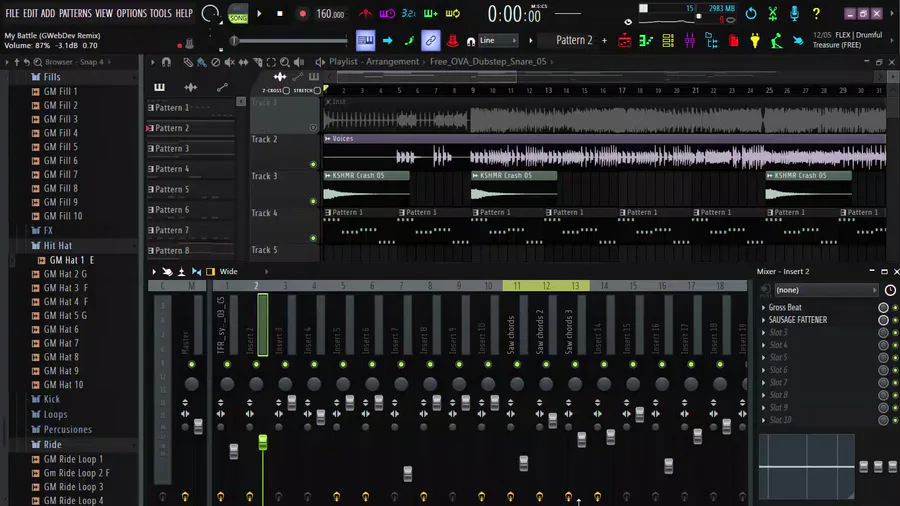Open the TOOLS menu

(x=161, y=13)
